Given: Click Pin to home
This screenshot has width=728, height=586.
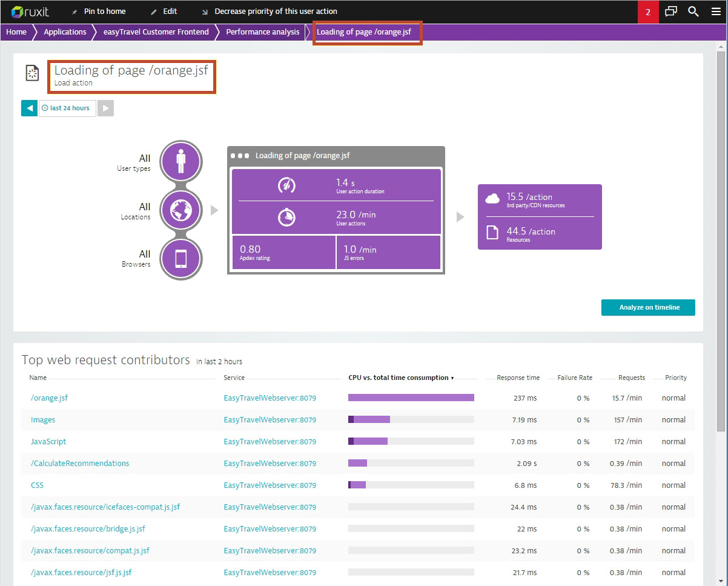Looking at the screenshot, I should click(105, 12).
